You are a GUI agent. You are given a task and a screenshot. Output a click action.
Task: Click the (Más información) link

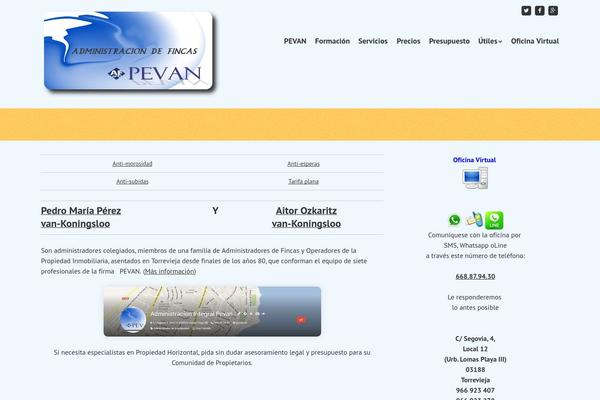170,271
